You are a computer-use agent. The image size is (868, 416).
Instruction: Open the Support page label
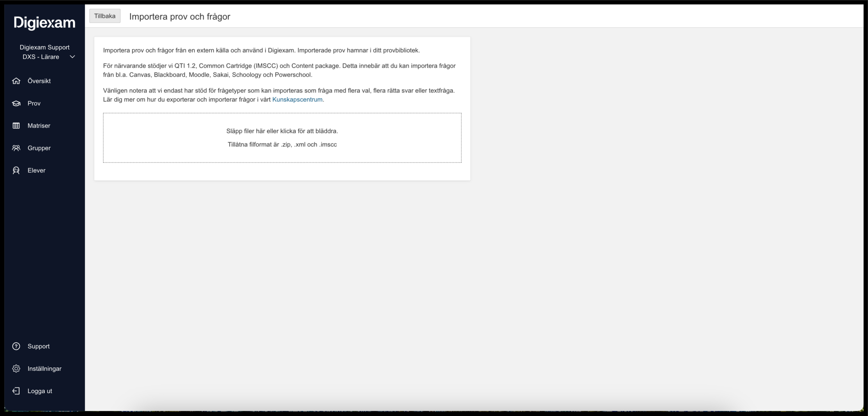39,346
